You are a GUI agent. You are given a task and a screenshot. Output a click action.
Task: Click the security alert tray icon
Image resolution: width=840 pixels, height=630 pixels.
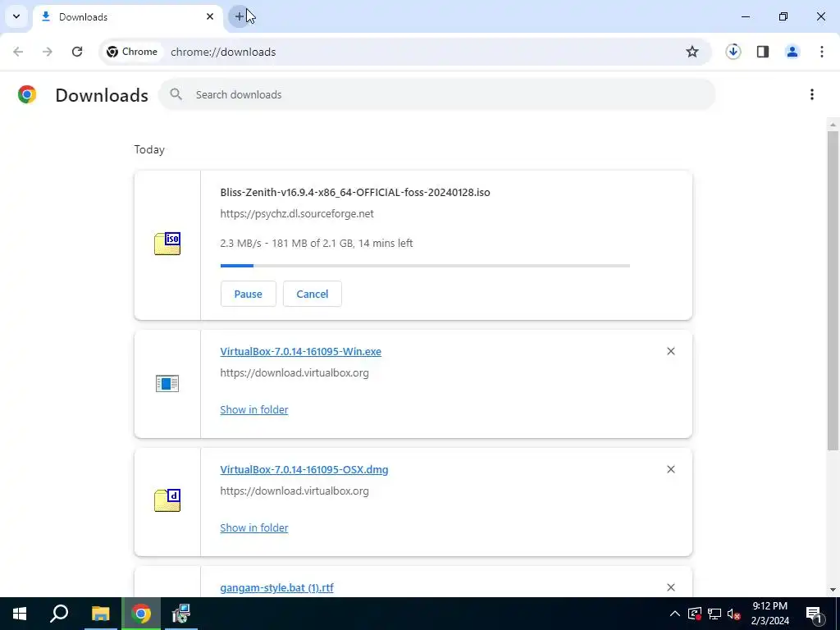tap(695, 614)
